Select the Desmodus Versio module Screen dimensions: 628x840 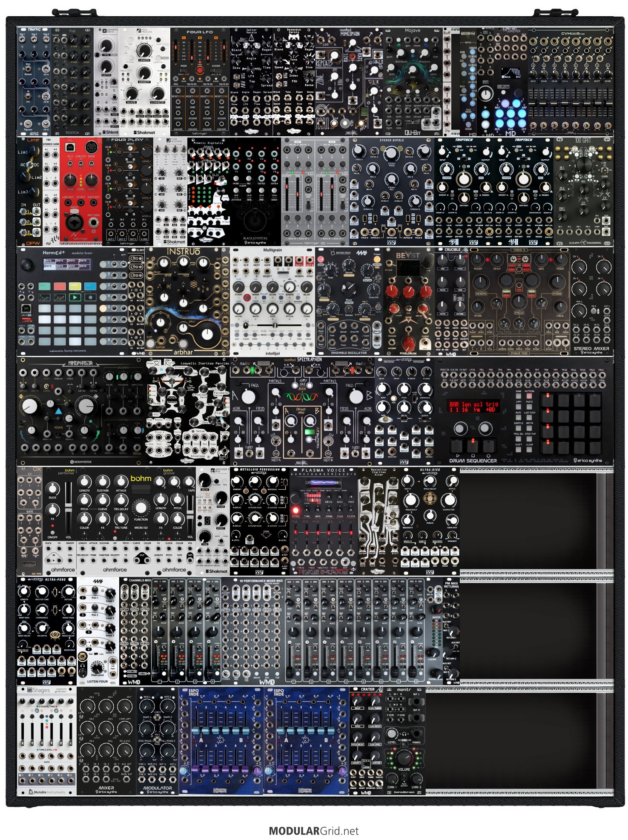[x=294, y=82]
